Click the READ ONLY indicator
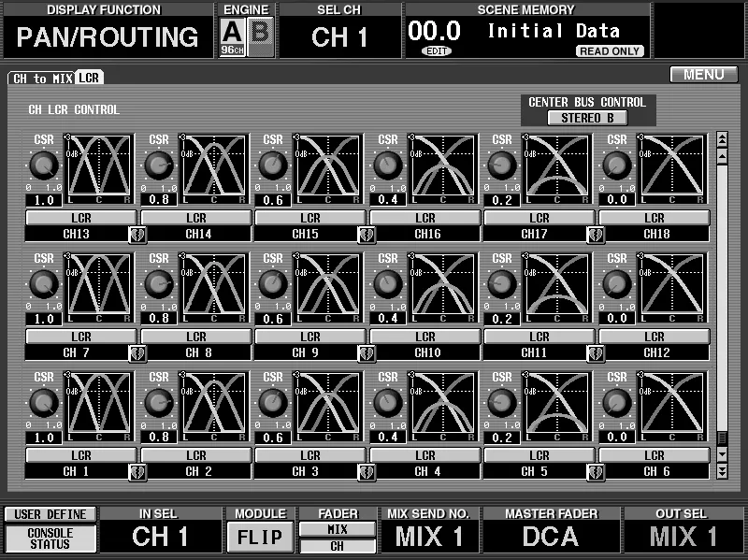The width and height of the screenshot is (748, 560). click(x=610, y=51)
